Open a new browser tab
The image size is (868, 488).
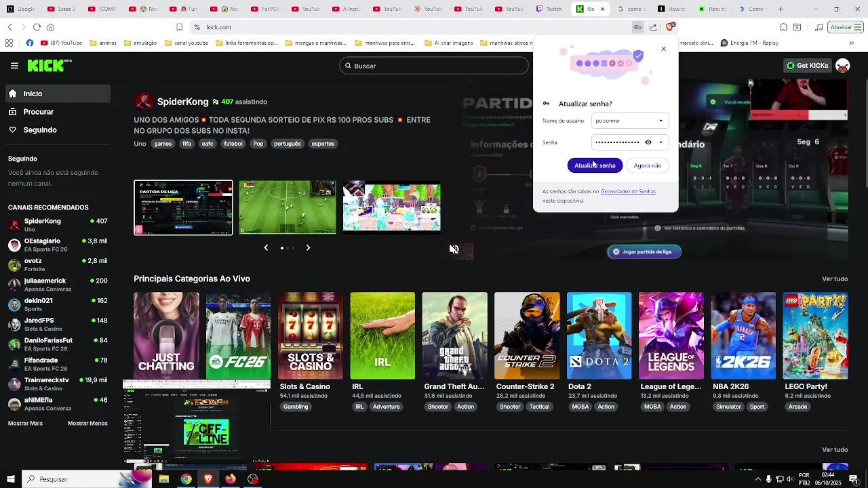(781, 9)
